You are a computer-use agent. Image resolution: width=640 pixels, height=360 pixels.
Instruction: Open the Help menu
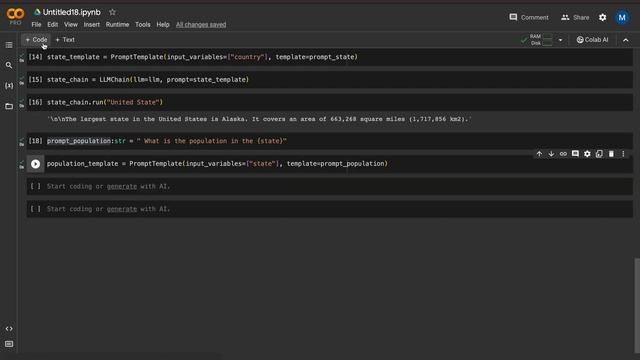pos(162,24)
